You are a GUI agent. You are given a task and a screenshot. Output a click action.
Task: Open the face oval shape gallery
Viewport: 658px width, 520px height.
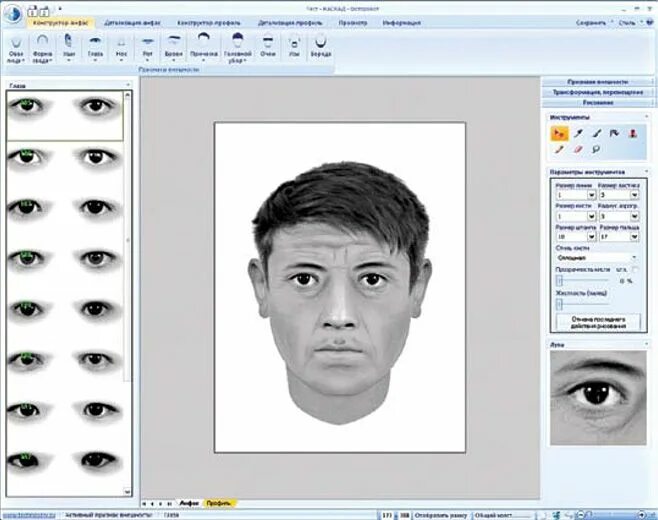[16, 49]
